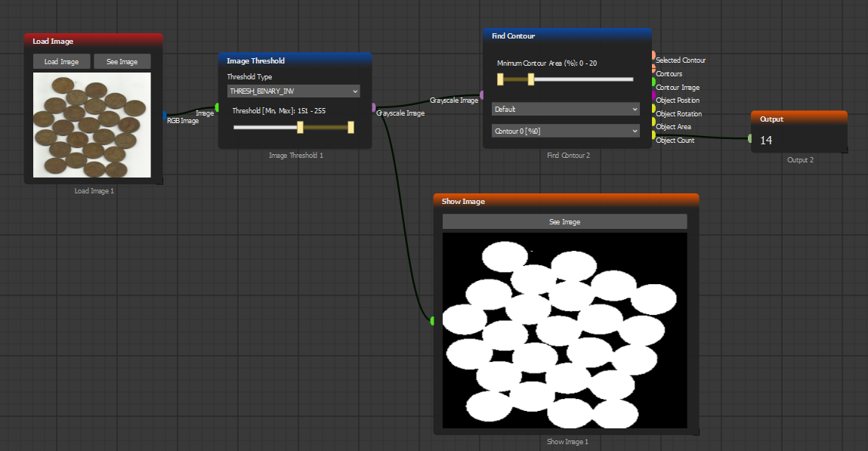Click the Selected Contour output port

point(653,55)
